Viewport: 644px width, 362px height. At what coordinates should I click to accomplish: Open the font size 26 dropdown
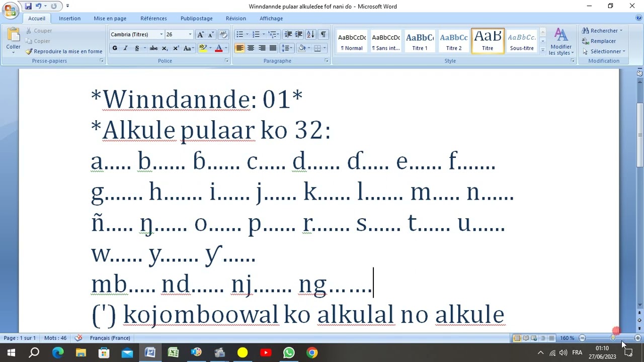coord(190,34)
